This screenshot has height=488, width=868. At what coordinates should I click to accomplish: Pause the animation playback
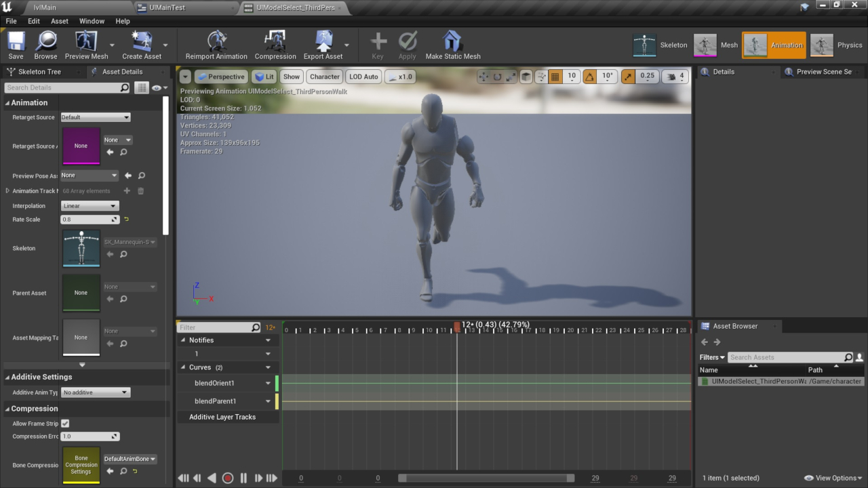pyautogui.click(x=243, y=478)
